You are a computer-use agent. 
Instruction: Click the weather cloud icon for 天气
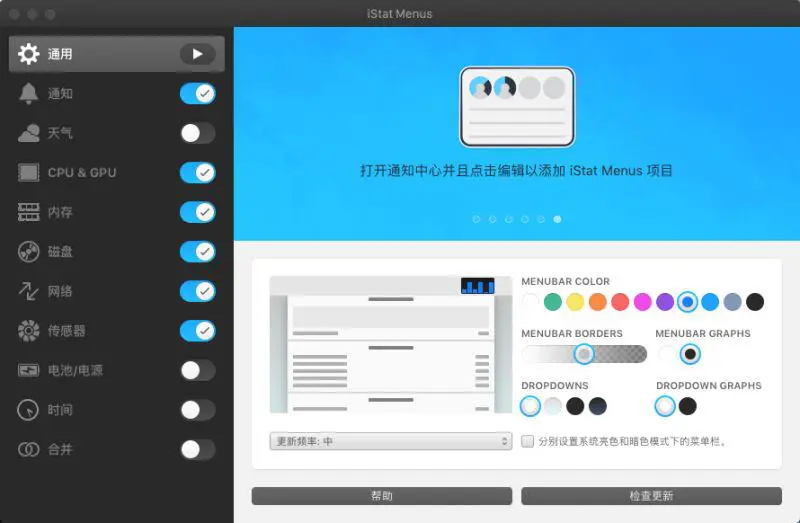point(29,133)
